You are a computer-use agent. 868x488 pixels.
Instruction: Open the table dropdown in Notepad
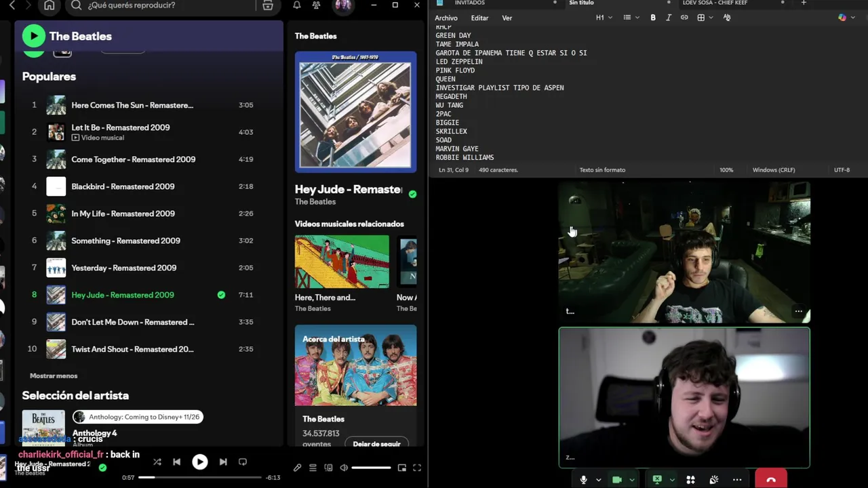point(705,18)
